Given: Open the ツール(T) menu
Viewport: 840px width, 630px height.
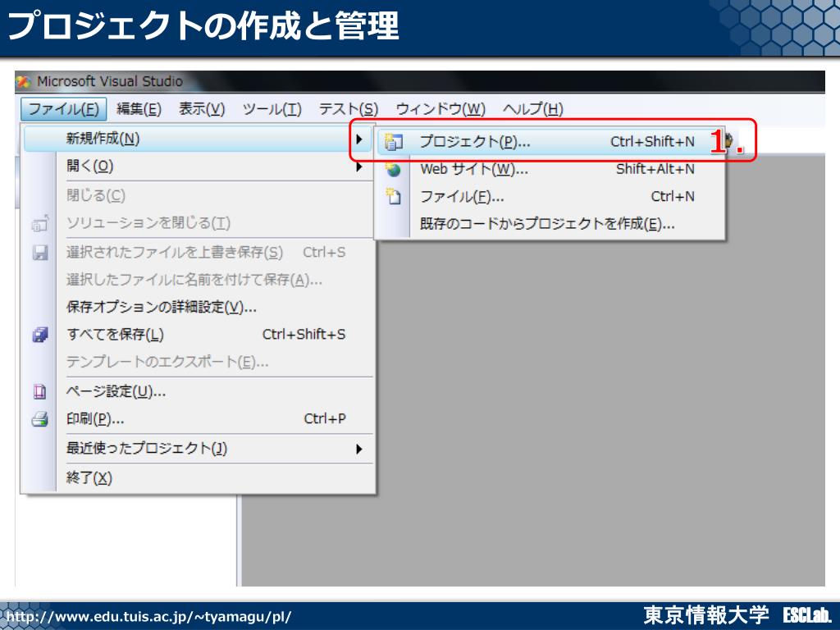Looking at the screenshot, I should pos(272,109).
